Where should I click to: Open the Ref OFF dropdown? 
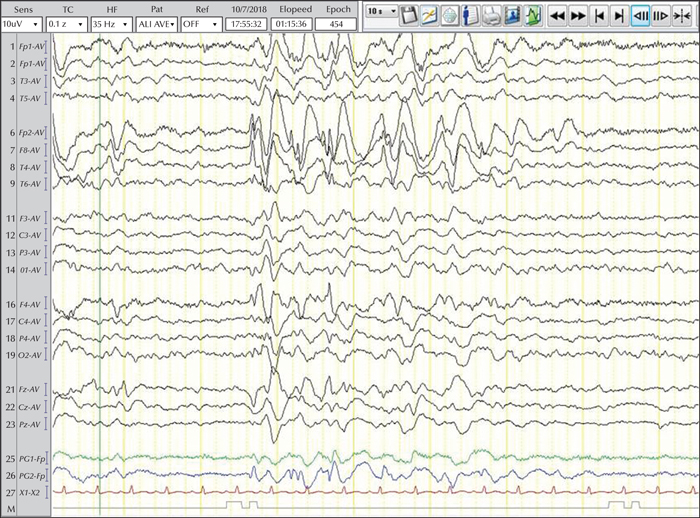coord(202,24)
